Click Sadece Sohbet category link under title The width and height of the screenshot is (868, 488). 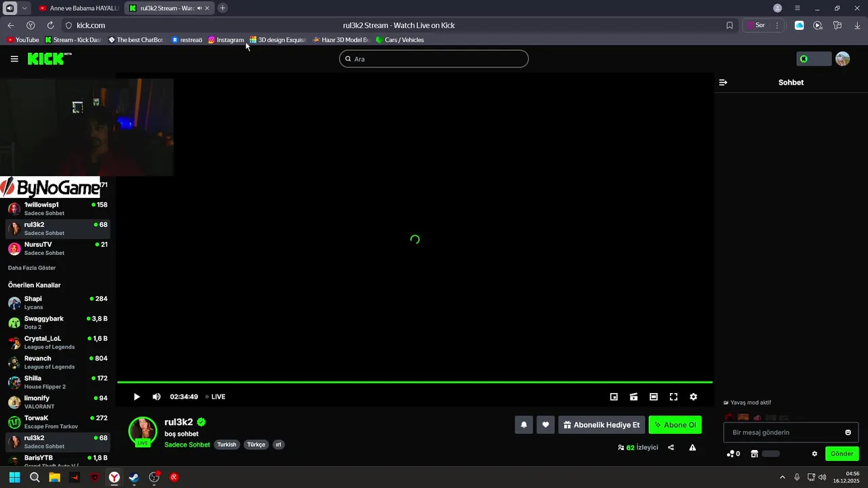[x=187, y=445]
